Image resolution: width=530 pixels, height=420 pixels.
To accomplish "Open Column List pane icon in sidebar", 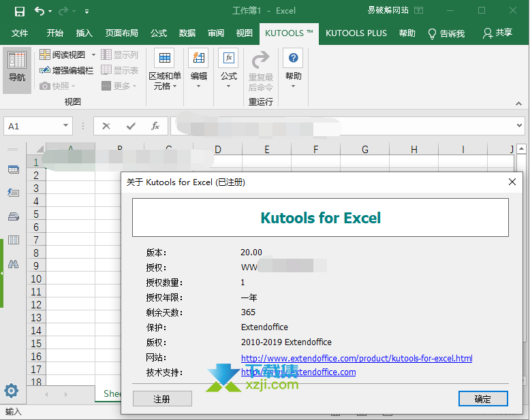I will [14, 240].
